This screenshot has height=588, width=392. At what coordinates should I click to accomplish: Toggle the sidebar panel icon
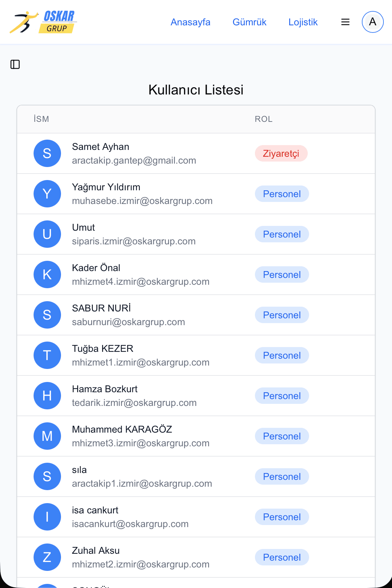15,64
